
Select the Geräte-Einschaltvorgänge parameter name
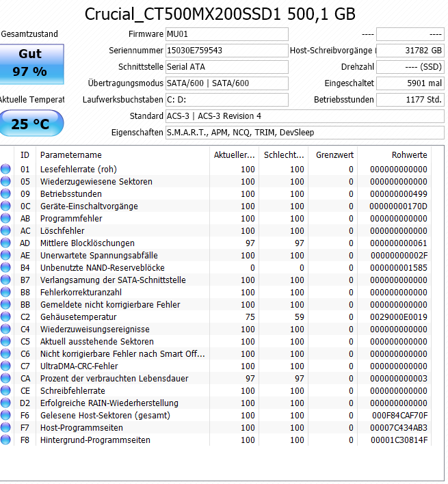coord(89,206)
